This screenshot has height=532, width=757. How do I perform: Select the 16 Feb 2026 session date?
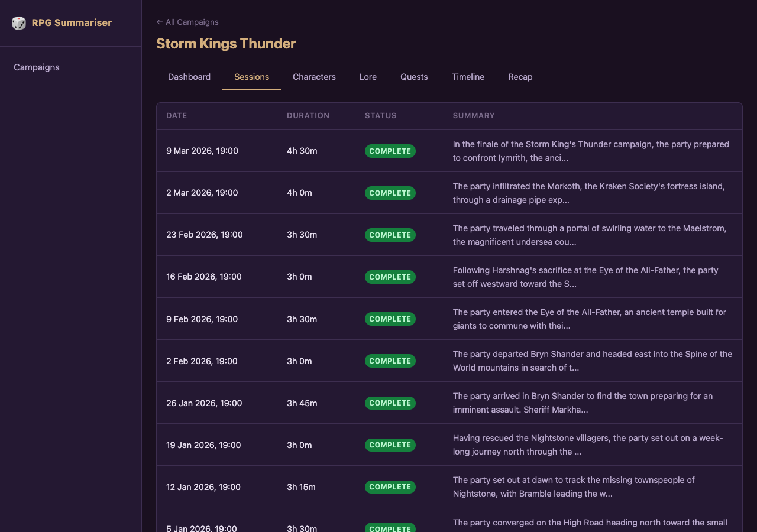(x=204, y=277)
